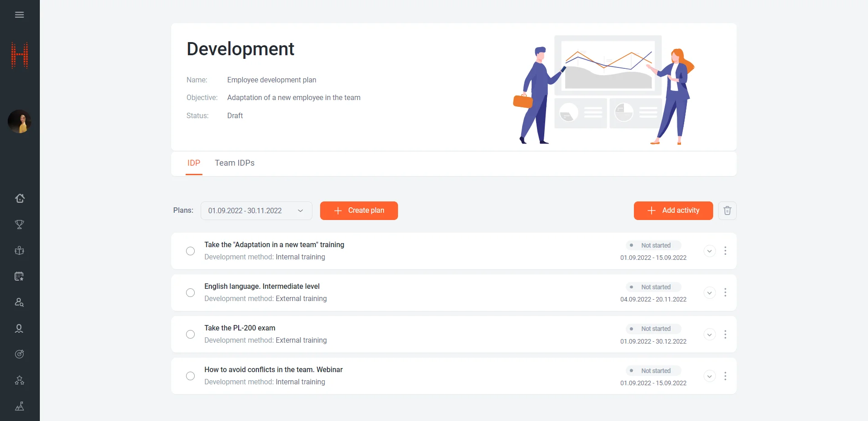Image resolution: width=868 pixels, height=421 pixels.
Task: Open the trophy icon in the sidebar
Action: [x=19, y=225]
